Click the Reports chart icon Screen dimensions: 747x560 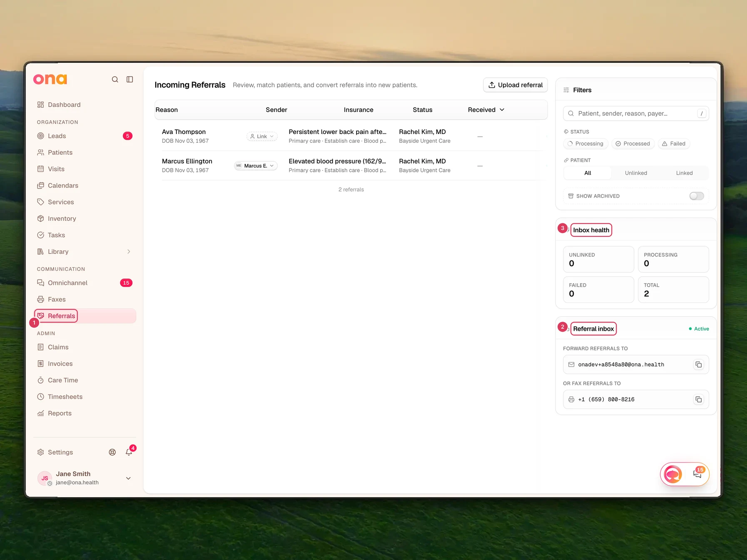tap(40, 414)
